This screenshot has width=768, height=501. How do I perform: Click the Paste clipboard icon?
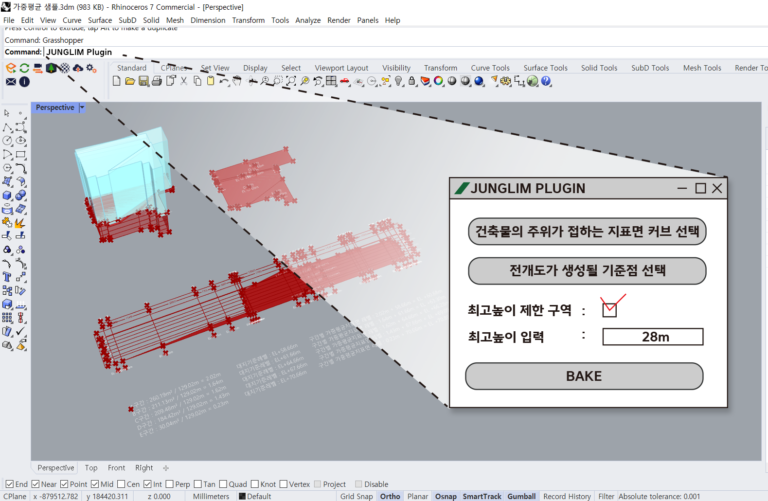(x=211, y=81)
